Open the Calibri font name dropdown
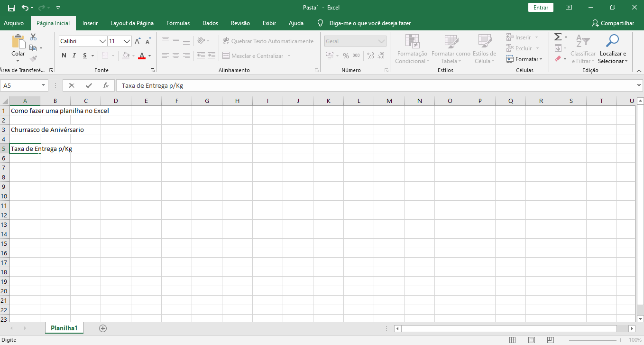The image size is (644, 345). pyautogui.click(x=102, y=41)
